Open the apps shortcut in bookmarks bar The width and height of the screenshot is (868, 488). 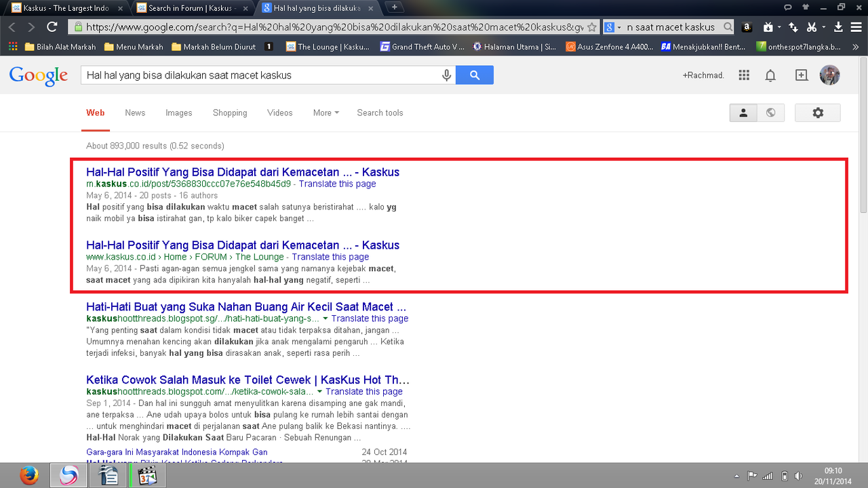[x=13, y=47]
